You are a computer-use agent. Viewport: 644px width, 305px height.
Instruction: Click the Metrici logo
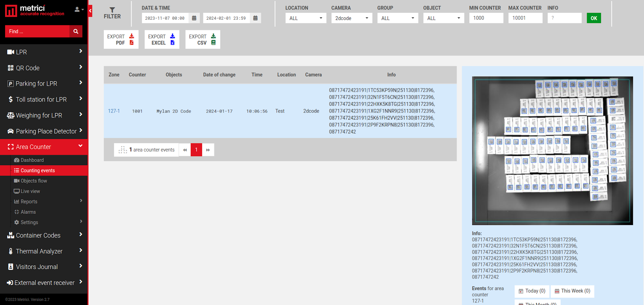(35, 11)
